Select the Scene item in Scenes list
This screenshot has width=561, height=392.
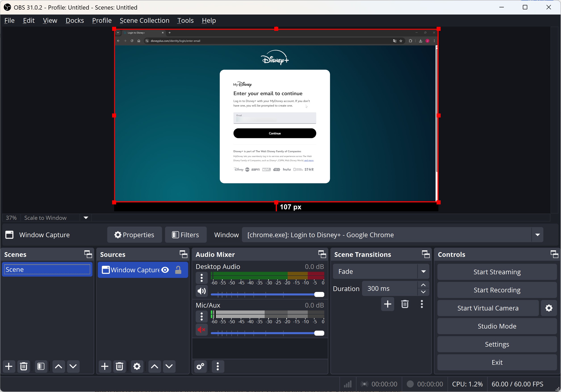[47, 270]
